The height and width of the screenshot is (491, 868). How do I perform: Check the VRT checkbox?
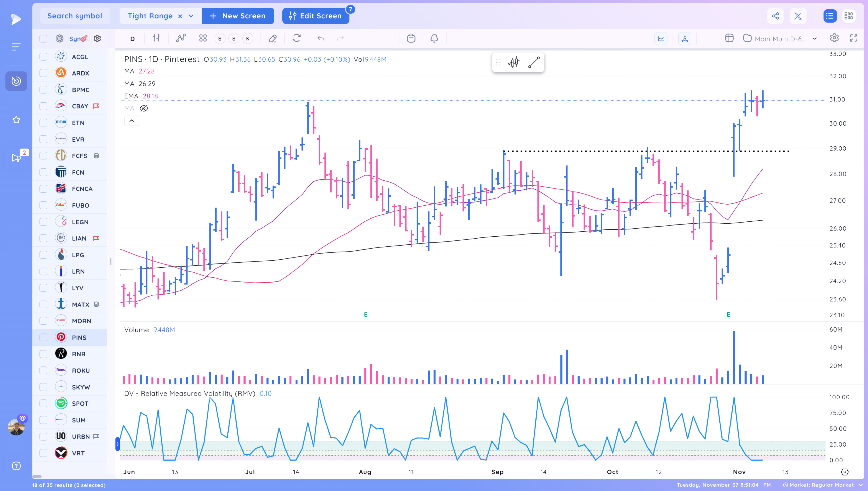43,453
